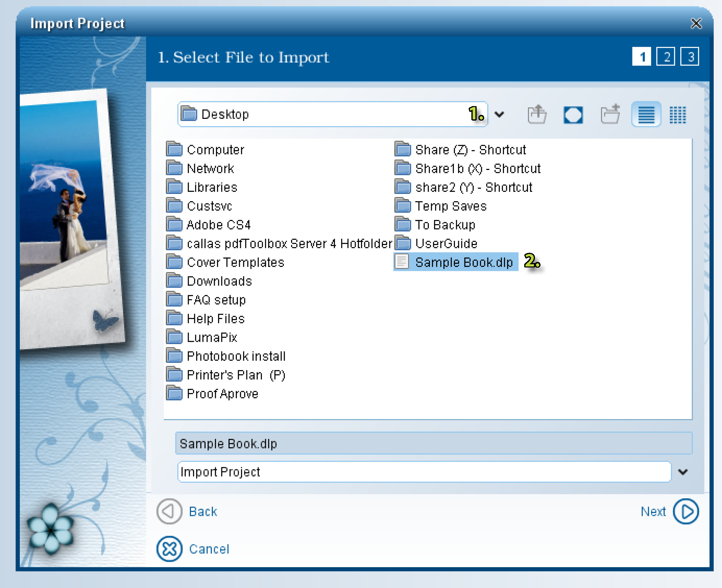Click the Custsvc folder icon
Viewport: 722px width, 588px height.
(174, 205)
